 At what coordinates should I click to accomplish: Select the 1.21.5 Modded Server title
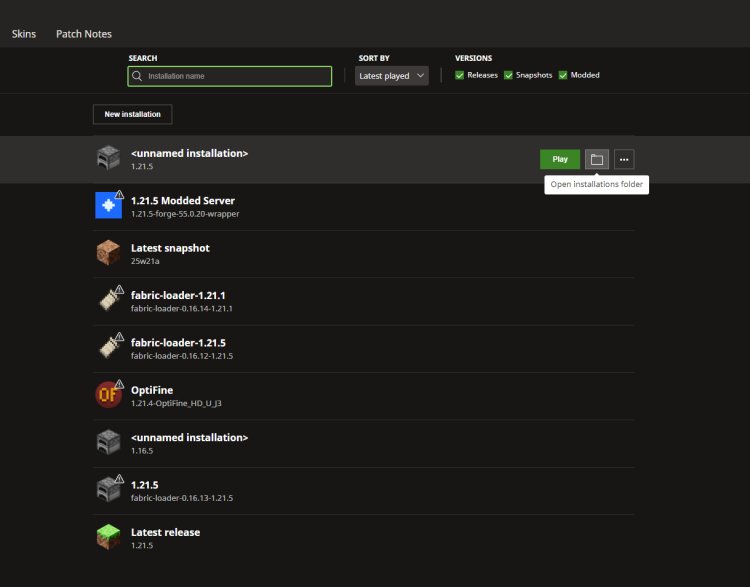tap(183, 201)
